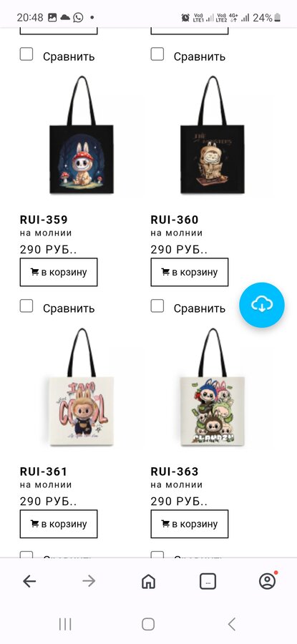The height and width of the screenshot is (644, 297).
Task: Open the browser home page icon
Action: tap(148, 581)
